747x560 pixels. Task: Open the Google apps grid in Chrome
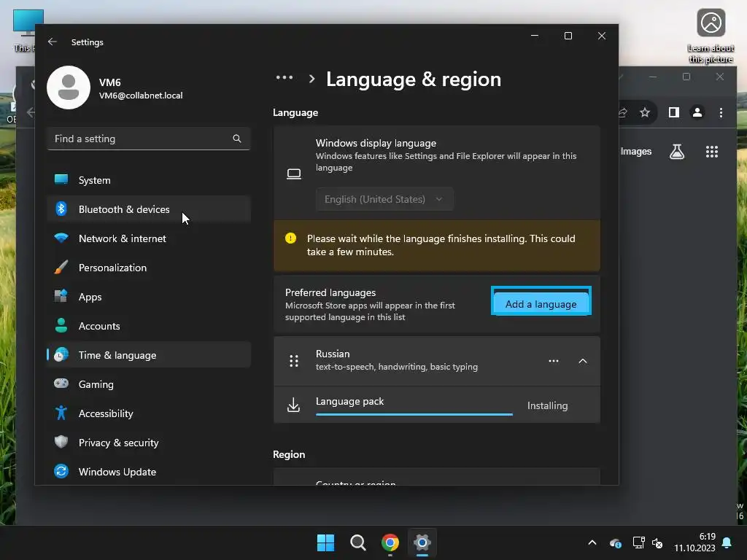pyautogui.click(x=712, y=152)
